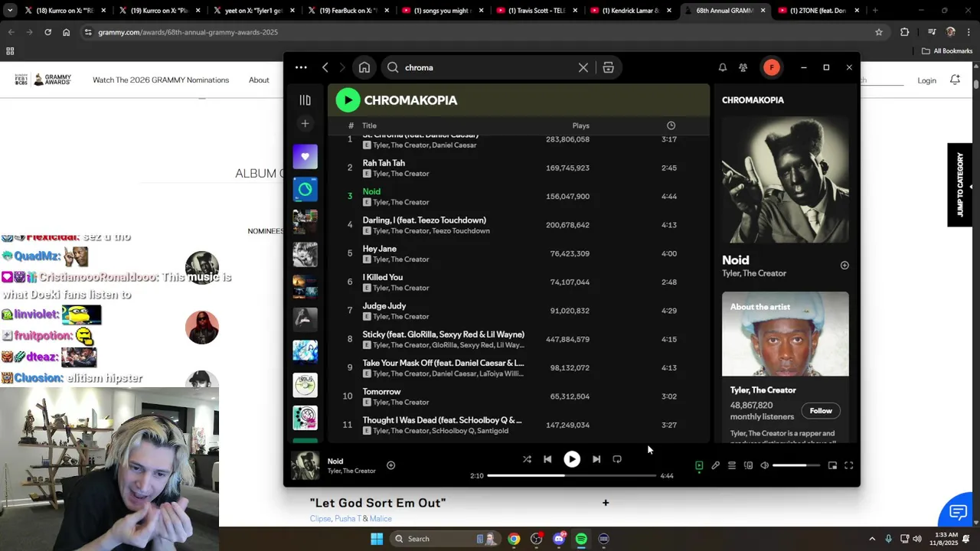Open the Grammy About menu
The height and width of the screenshot is (551, 980).
(259, 80)
